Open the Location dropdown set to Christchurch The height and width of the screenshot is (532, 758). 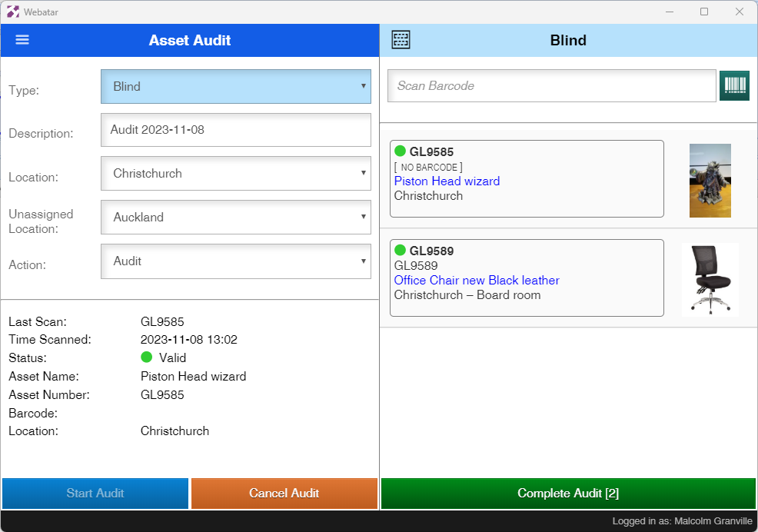click(x=236, y=174)
